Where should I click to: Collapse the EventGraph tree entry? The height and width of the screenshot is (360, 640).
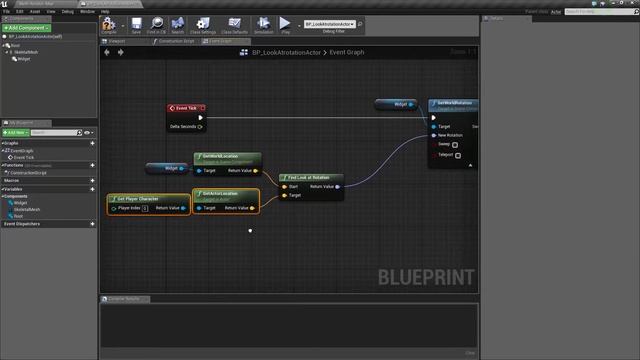[3, 151]
